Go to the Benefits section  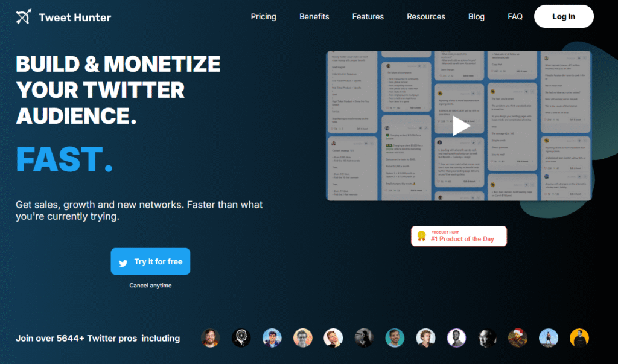314,16
